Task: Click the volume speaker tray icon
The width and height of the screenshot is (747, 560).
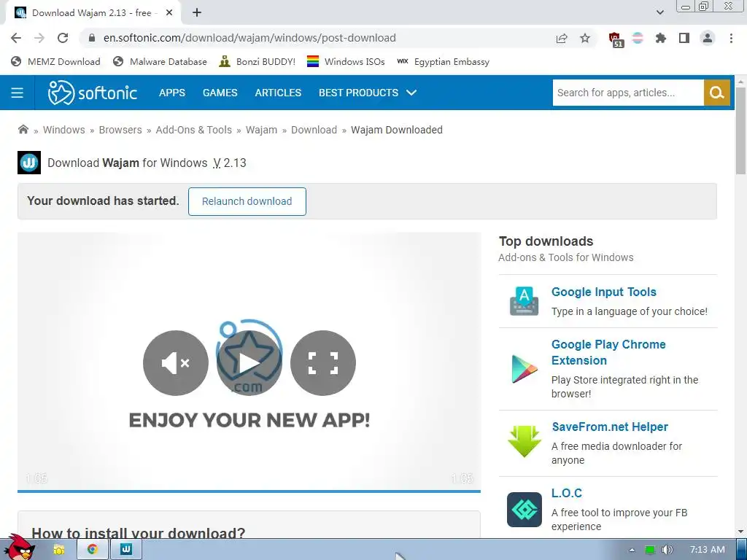Action: point(667,550)
